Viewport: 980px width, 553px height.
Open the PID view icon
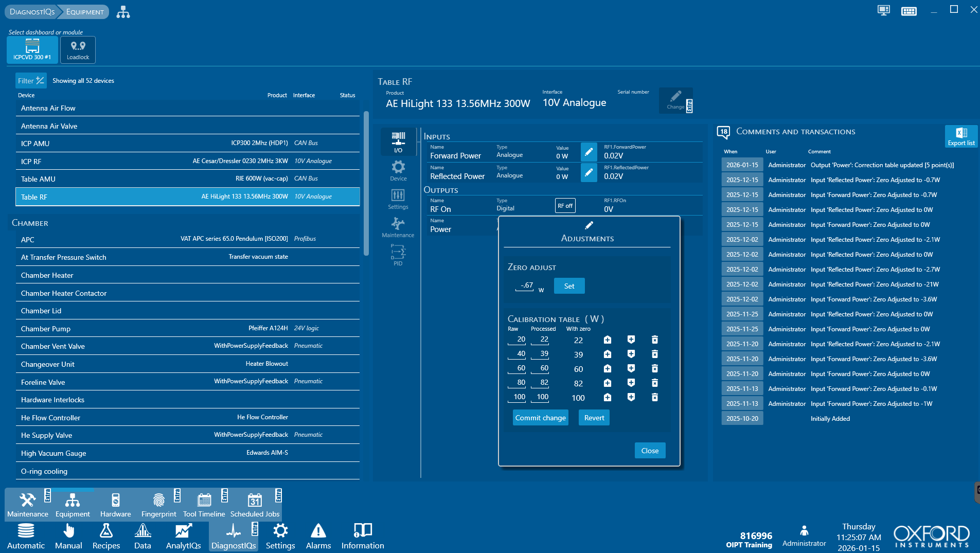tap(398, 255)
